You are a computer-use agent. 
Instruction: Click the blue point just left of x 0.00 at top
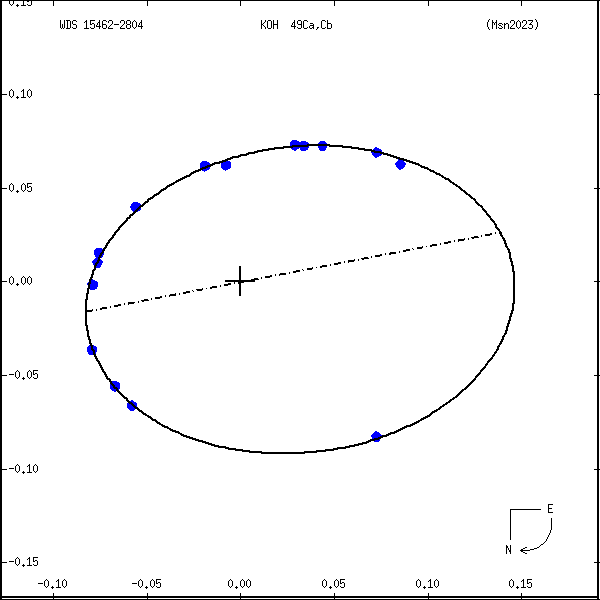click(x=226, y=165)
